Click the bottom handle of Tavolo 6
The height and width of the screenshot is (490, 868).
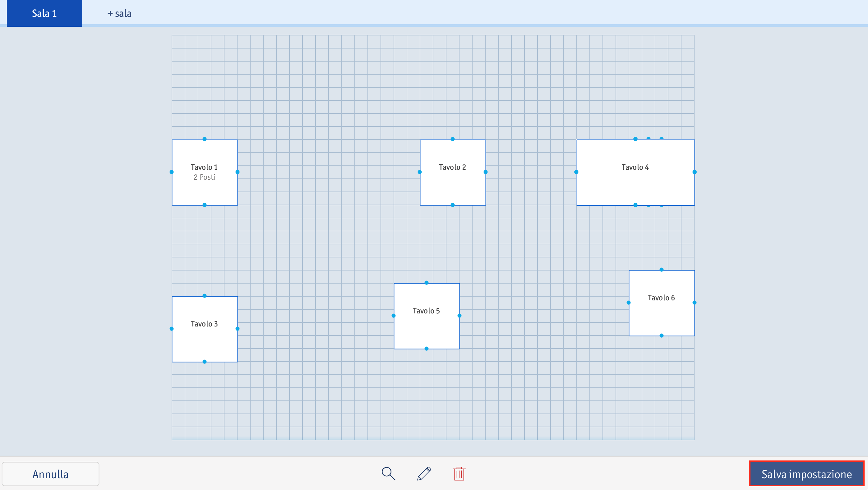662,336
